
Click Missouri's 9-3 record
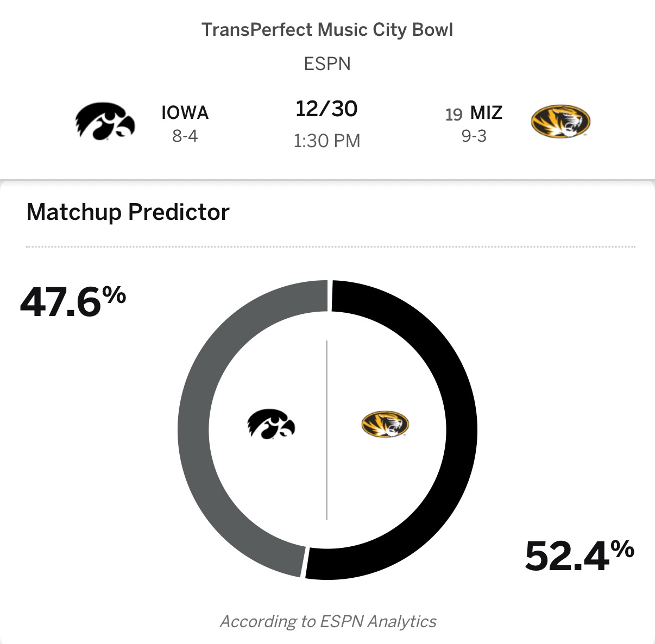[x=474, y=136]
